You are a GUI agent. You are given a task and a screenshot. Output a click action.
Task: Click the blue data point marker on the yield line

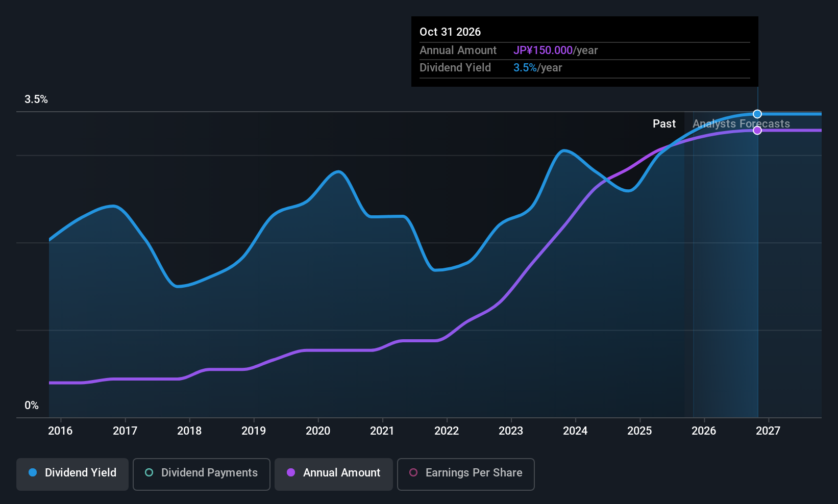pyautogui.click(x=757, y=114)
